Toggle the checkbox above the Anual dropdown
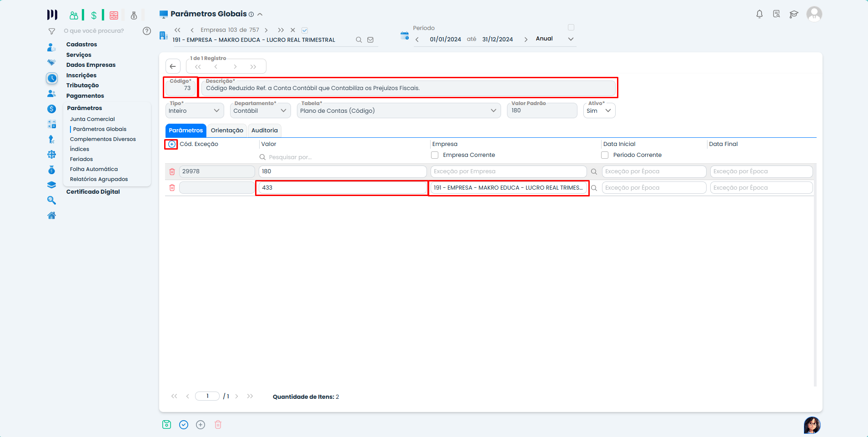The image size is (868, 437). click(x=571, y=27)
